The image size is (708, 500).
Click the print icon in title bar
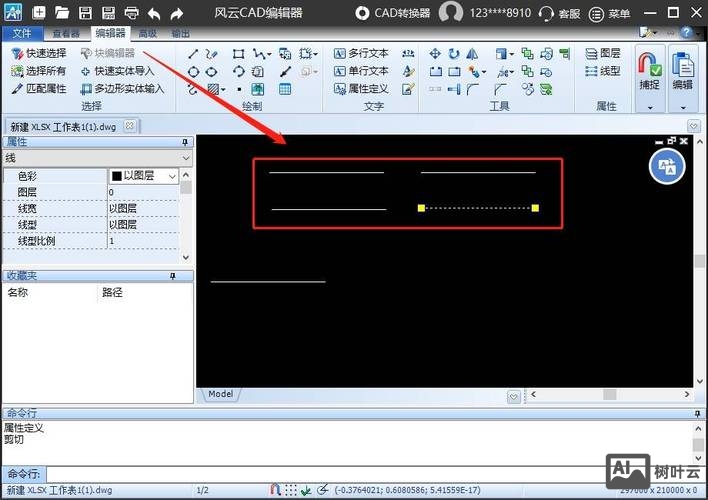click(132, 14)
